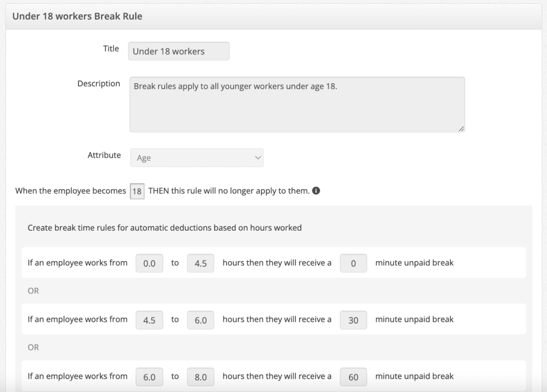This screenshot has height=392, width=547.
Task: Click second rule's 4.5 start hours field
Action: click(150, 320)
